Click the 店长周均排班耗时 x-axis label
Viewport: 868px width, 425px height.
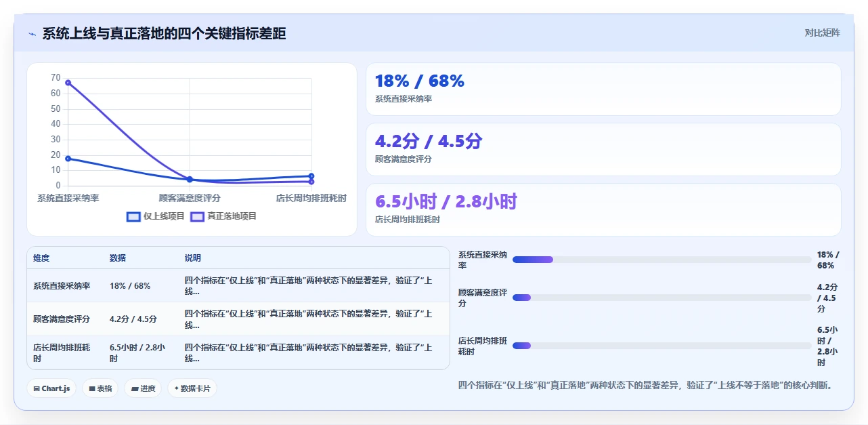click(x=311, y=198)
